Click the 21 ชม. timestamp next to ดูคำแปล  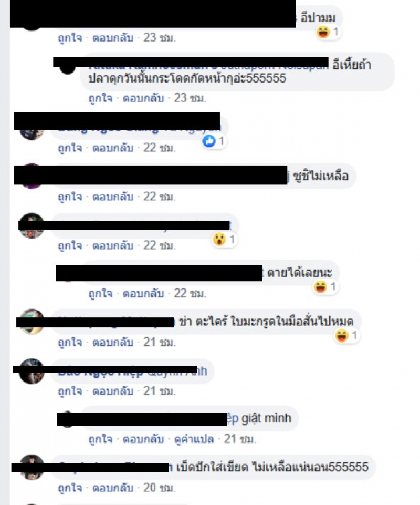coord(240,439)
